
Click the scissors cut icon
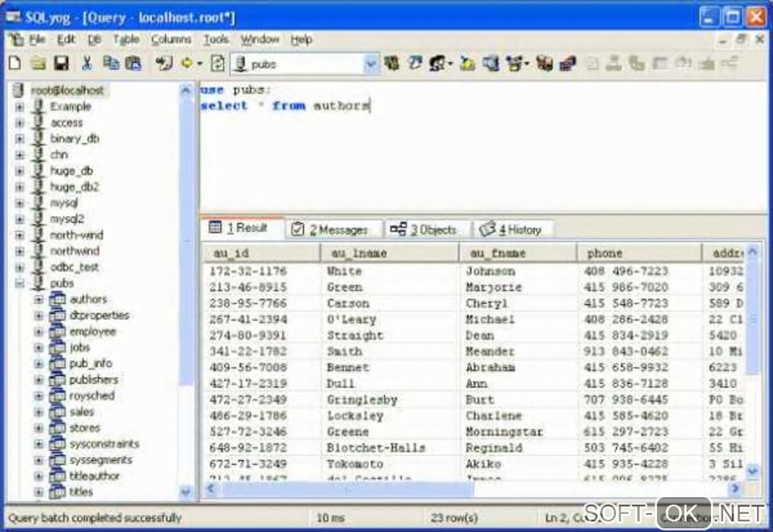point(86,63)
